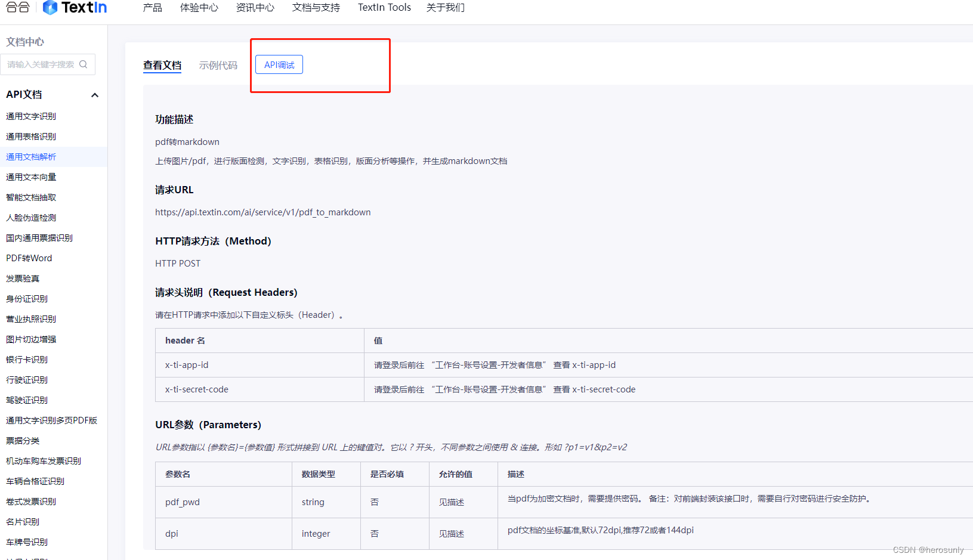Open the TextIn Tools menu
The width and height of the screenshot is (973, 560).
(384, 8)
